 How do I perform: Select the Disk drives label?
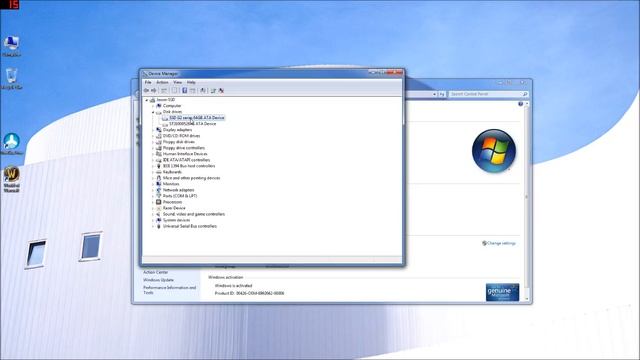click(x=172, y=112)
